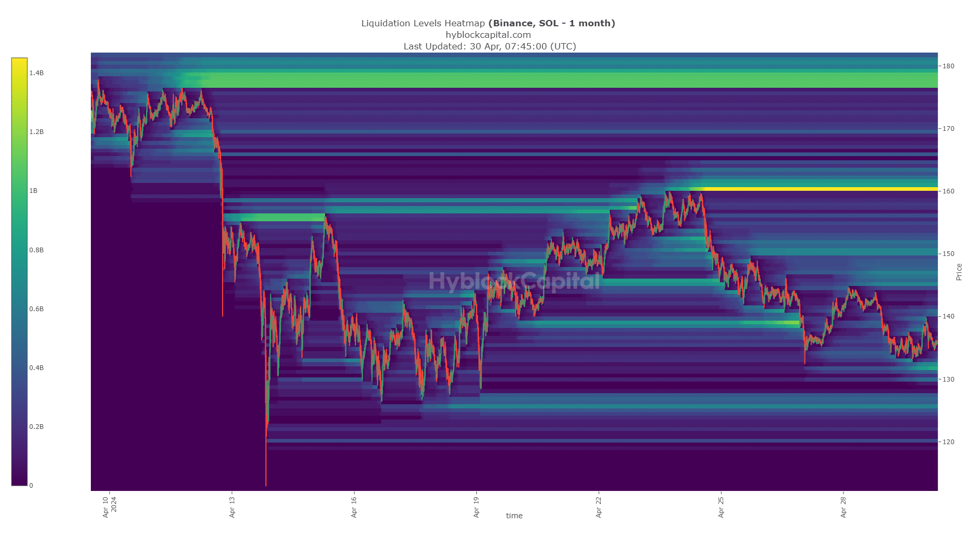Click the 'Price' y-axis title
The image size is (980, 533).
(x=959, y=272)
